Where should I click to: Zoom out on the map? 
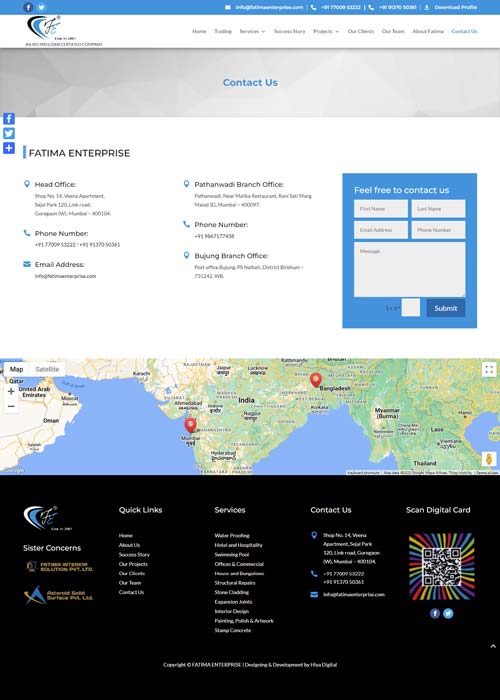(11, 406)
